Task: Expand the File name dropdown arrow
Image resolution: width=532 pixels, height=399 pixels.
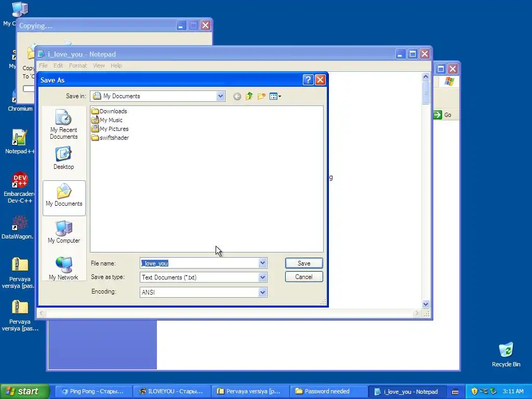Action: (x=262, y=263)
